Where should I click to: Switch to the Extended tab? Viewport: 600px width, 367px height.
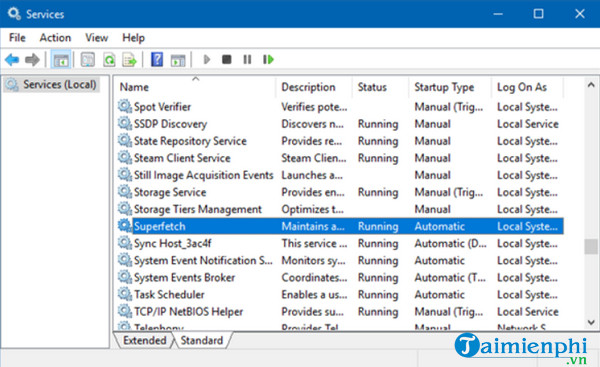(x=145, y=340)
